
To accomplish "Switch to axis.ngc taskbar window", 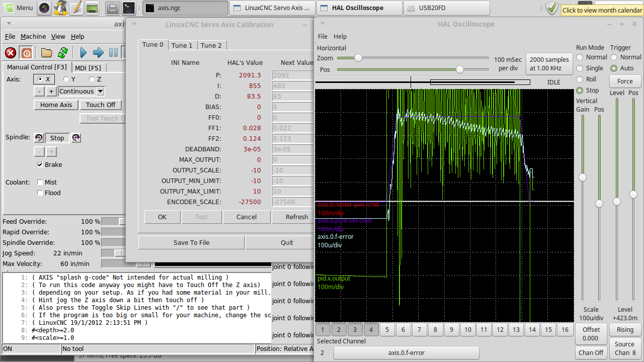I will (185, 8).
